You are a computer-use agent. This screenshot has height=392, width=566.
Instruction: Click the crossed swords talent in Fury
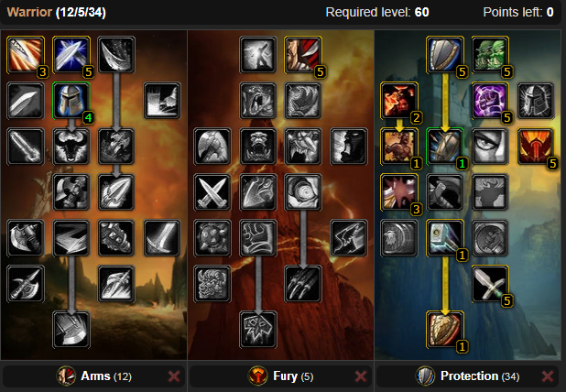point(212,192)
